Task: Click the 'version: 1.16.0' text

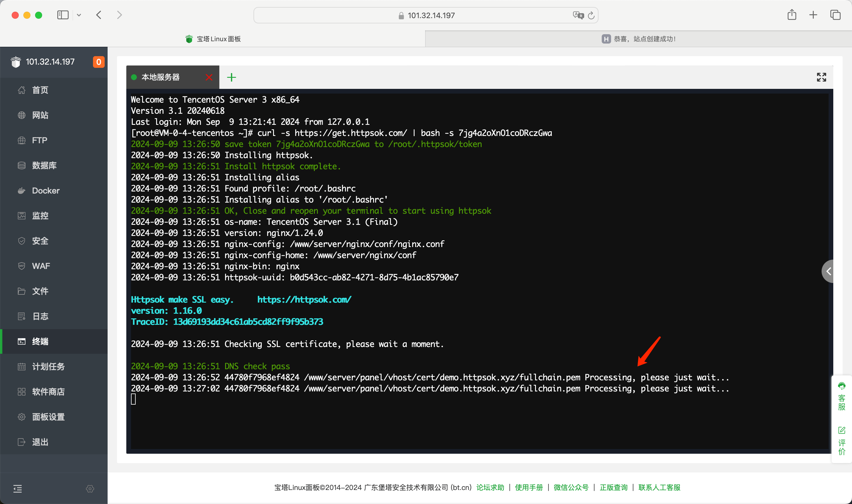Action: point(166,310)
